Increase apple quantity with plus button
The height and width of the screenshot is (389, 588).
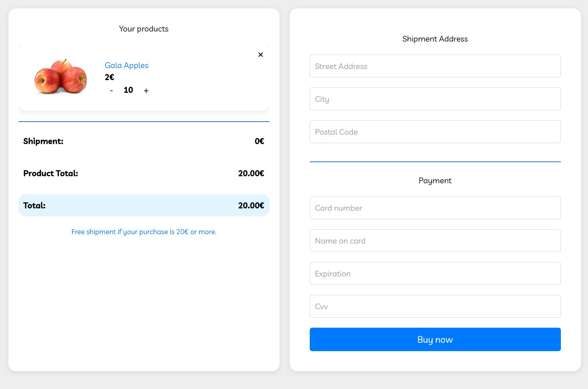(146, 91)
